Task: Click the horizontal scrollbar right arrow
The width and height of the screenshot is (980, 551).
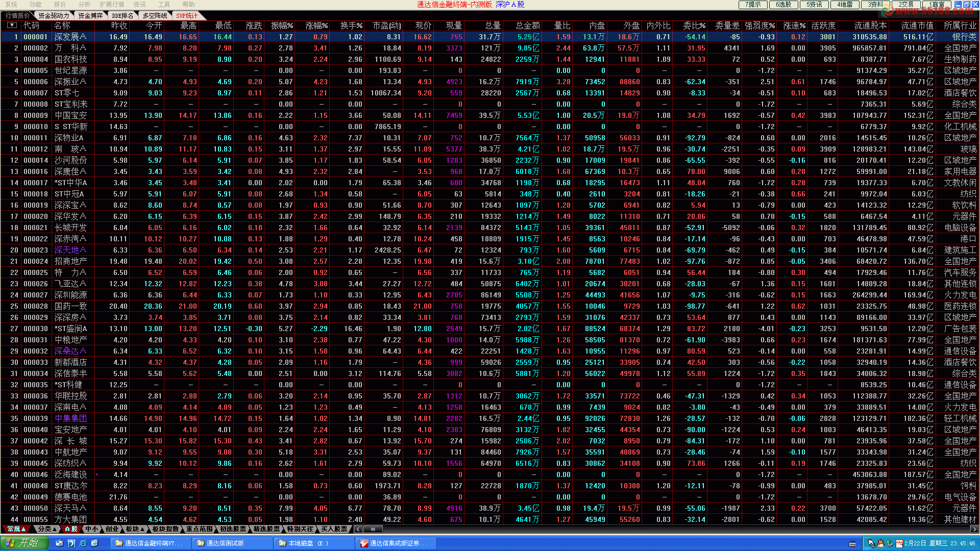Action: (974, 529)
